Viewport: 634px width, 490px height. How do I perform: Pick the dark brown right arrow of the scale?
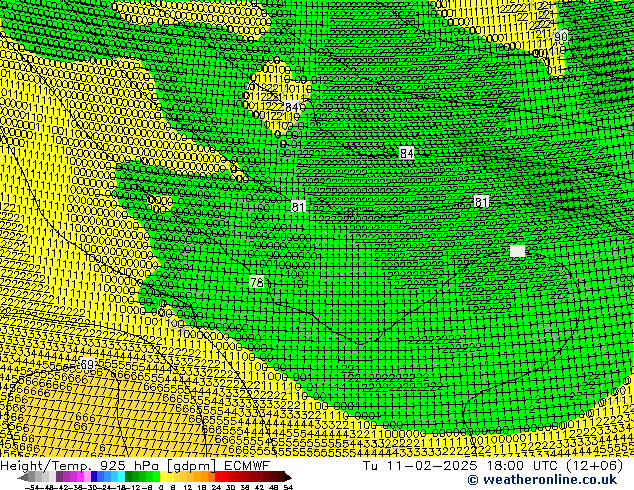[287, 477]
